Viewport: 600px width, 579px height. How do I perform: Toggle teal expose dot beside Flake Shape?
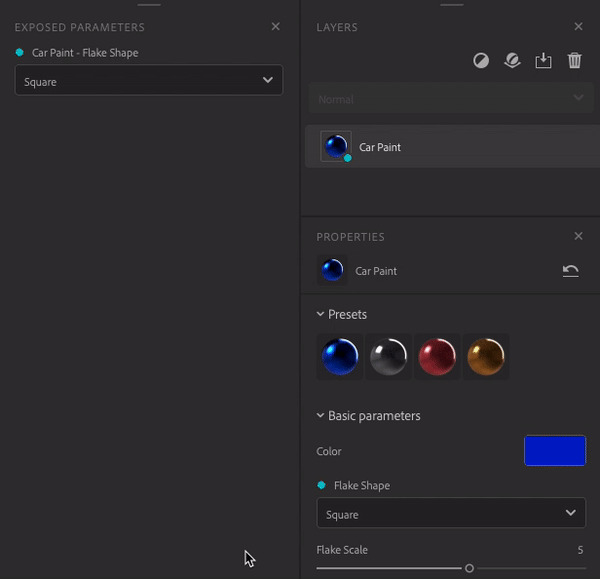click(321, 485)
